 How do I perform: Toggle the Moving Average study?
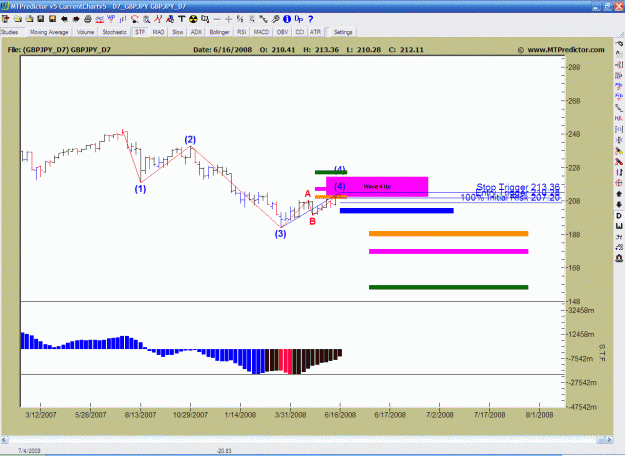pos(49,32)
